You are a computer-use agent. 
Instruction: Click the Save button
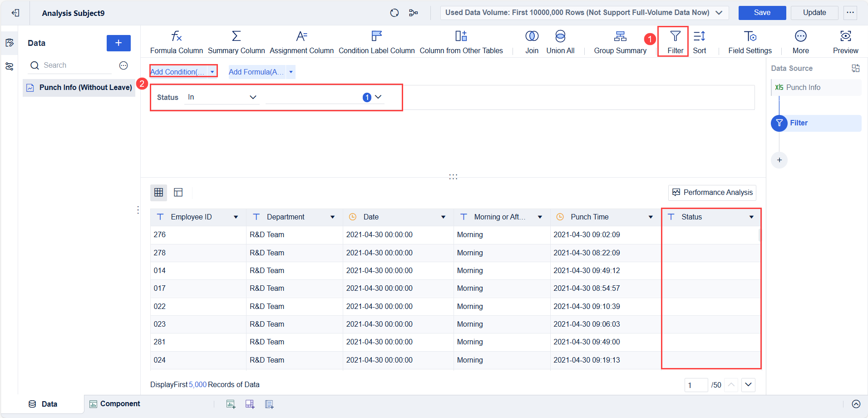(762, 13)
